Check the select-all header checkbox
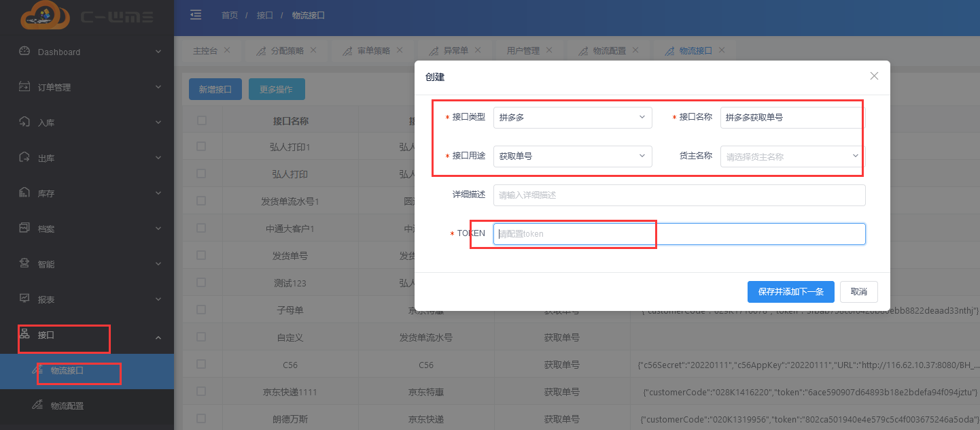 201,120
